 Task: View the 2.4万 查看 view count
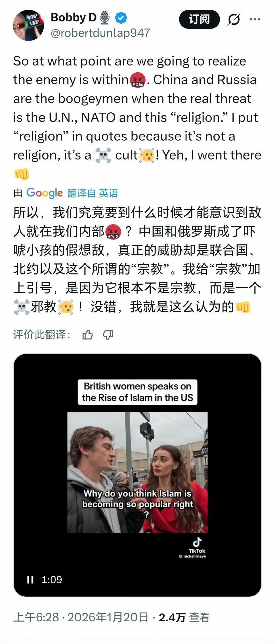(x=184, y=617)
